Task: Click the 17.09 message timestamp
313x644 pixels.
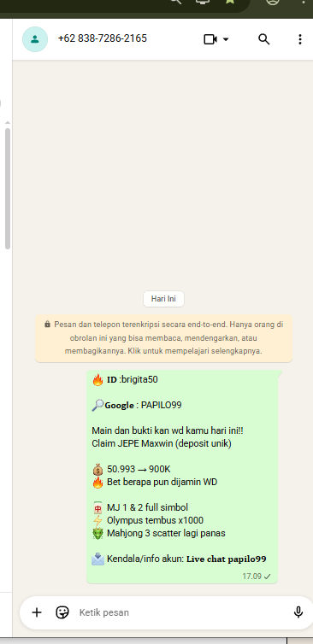Action: click(x=251, y=577)
